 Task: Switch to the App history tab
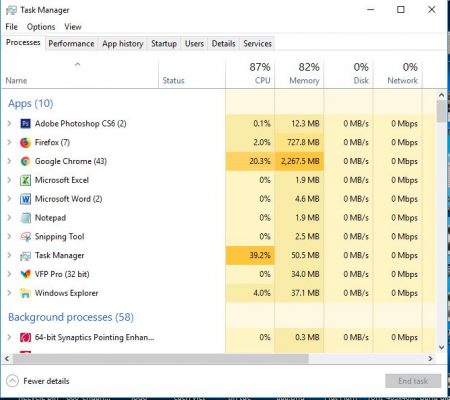(x=123, y=44)
